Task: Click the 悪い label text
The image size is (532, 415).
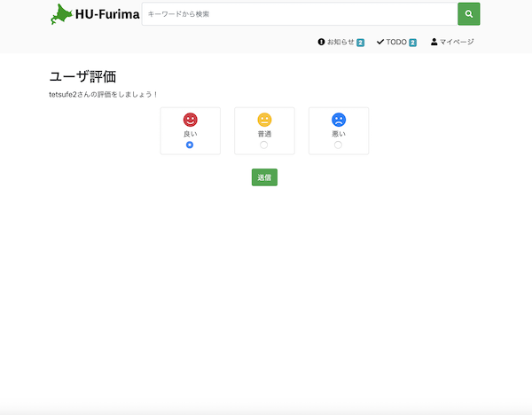Action: [x=339, y=134]
